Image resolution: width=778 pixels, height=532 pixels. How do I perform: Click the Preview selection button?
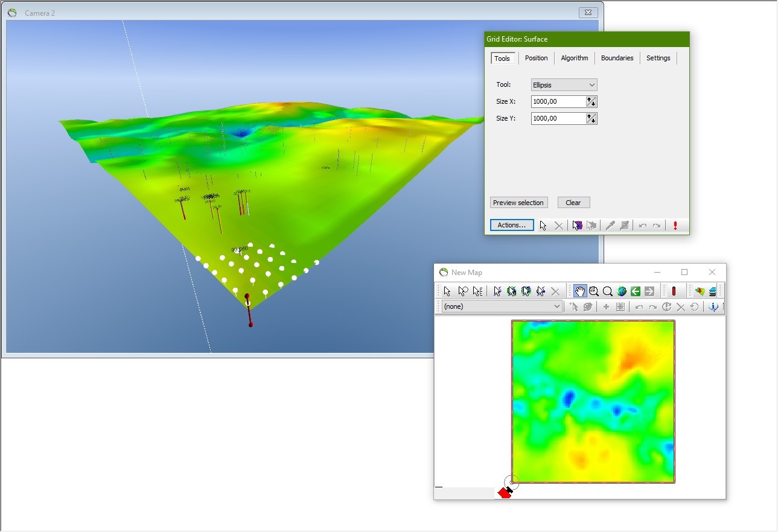[x=518, y=203]
